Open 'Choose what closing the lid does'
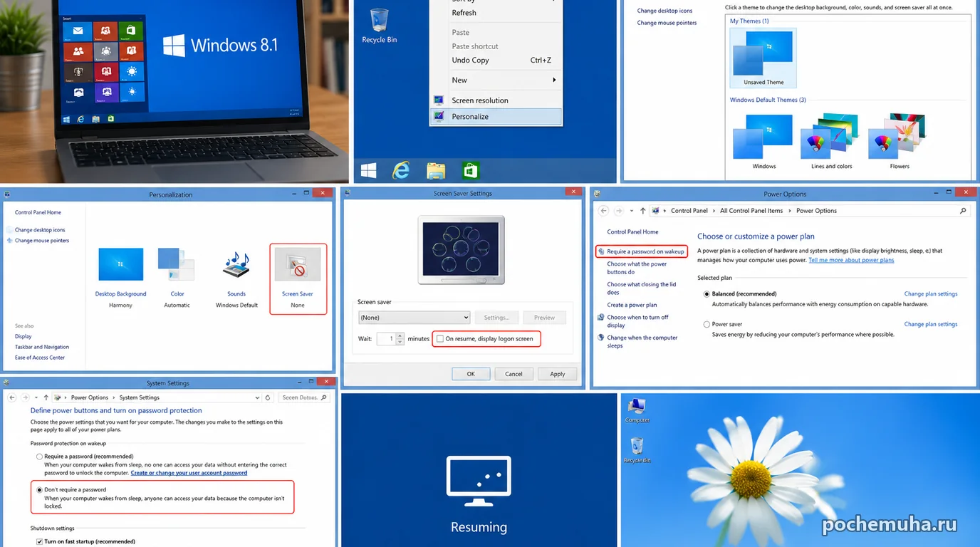Screen dimensions: 980x547 point(642,288)
